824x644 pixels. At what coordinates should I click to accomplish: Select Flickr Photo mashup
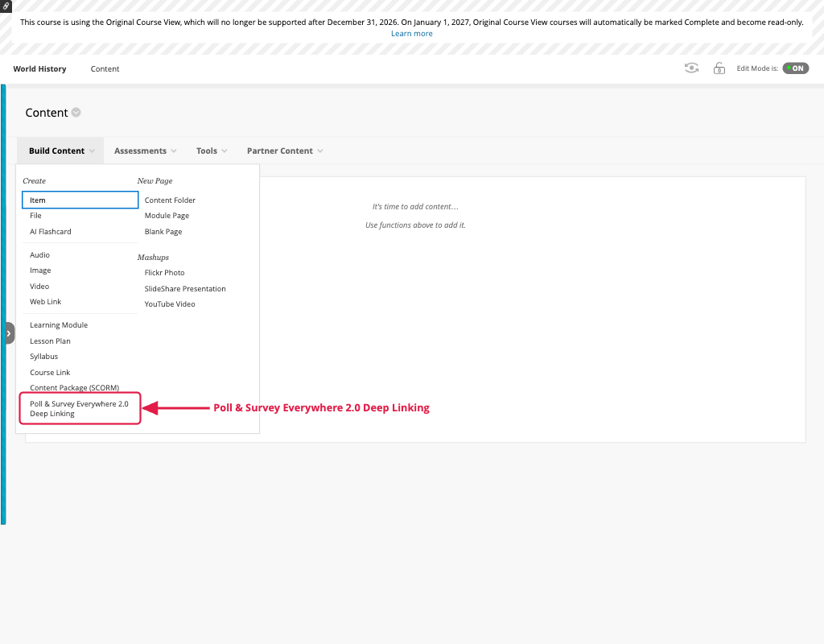(x=164, y=273)
